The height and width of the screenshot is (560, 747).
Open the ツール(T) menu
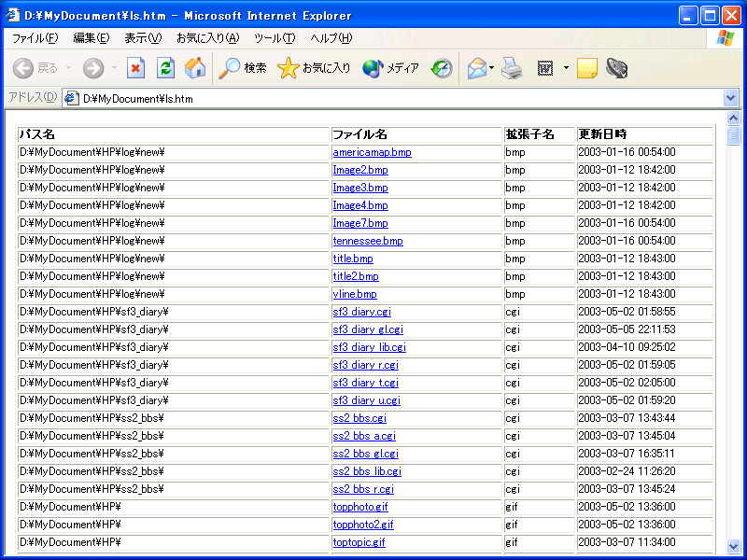point(275,38)
